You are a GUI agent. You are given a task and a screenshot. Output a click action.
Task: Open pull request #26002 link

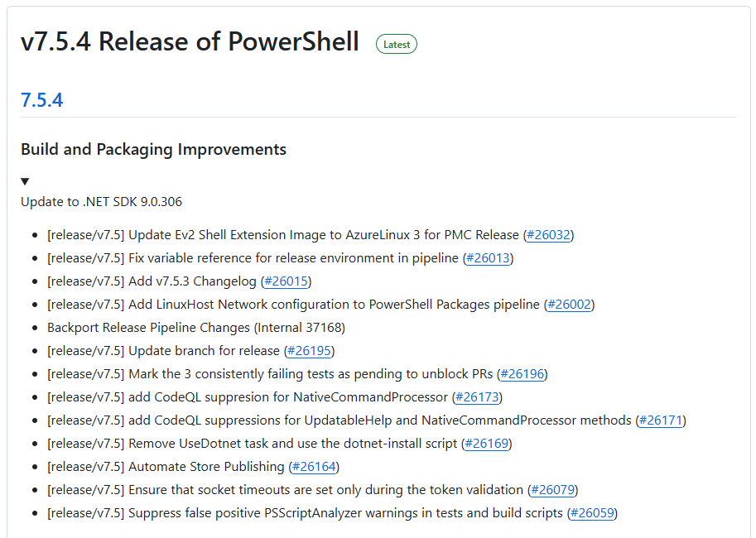click(x=569, y=305)
